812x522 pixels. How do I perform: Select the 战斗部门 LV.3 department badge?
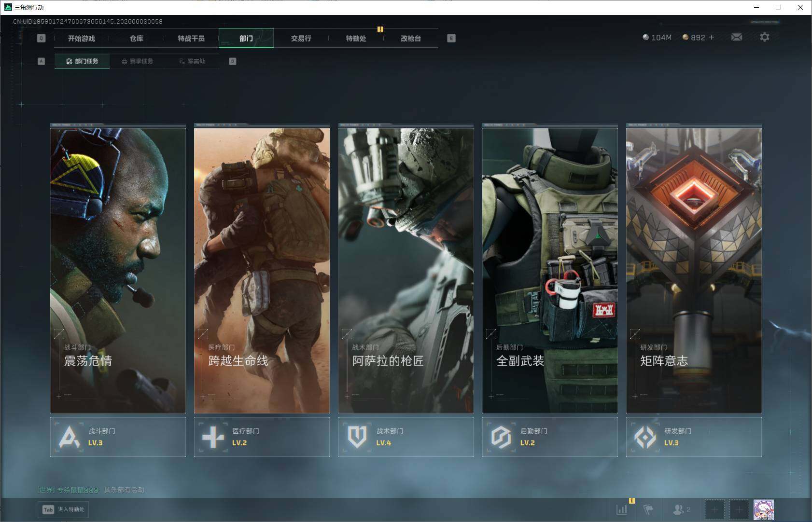tap(118, 437)
